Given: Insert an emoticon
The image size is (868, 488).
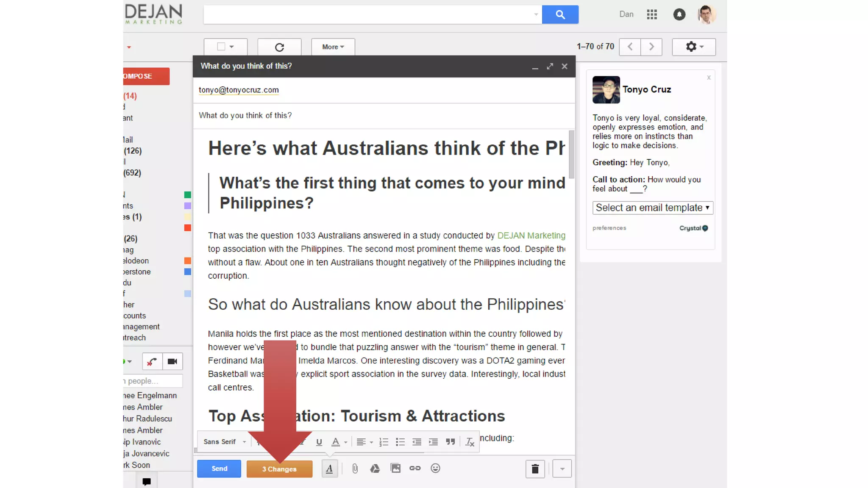Looking at the screenshot, I should pos(435,469).
